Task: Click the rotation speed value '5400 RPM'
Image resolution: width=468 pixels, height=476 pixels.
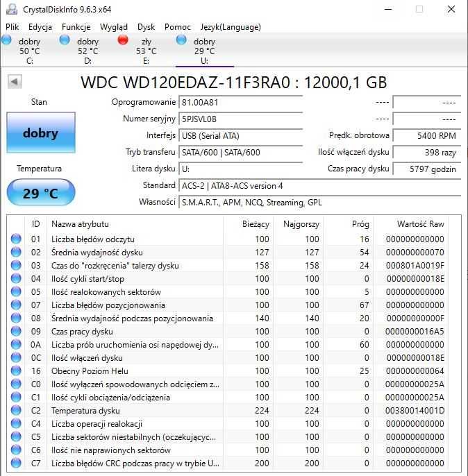Action: click(x=427, y=136)
